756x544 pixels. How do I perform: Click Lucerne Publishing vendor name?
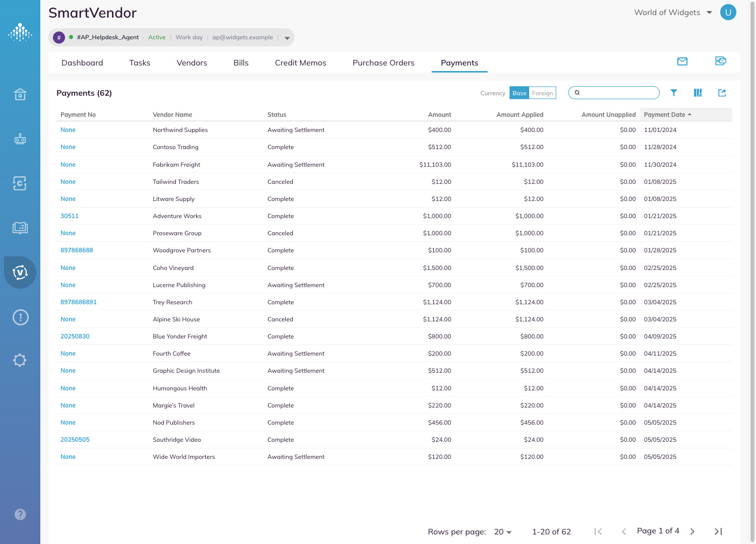[179, 285]
